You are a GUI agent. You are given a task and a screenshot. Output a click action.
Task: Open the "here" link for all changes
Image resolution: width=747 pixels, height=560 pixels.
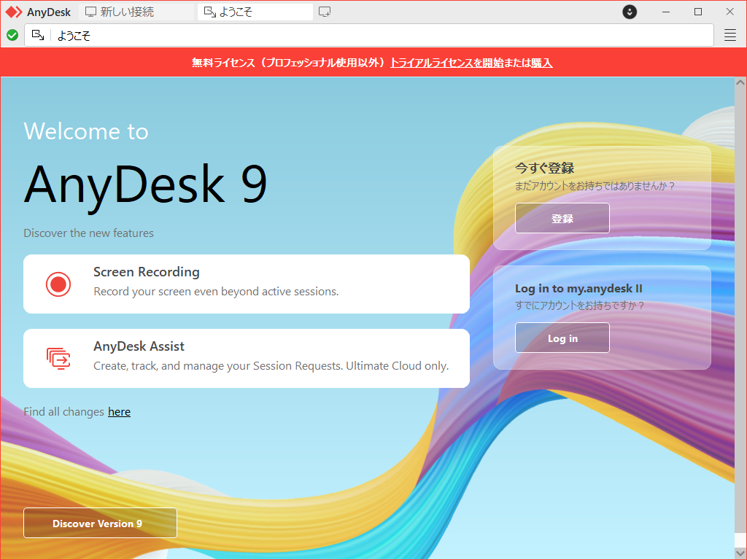coord(119,411)
